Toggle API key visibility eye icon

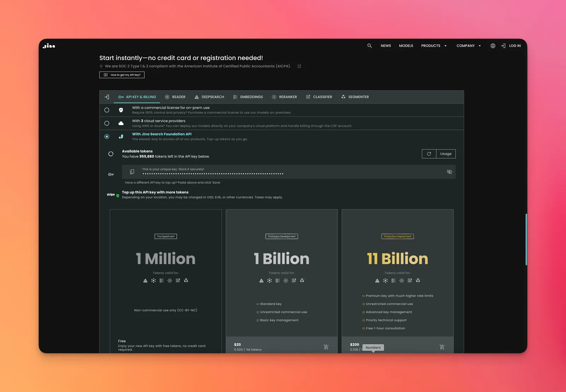point(449,172)
